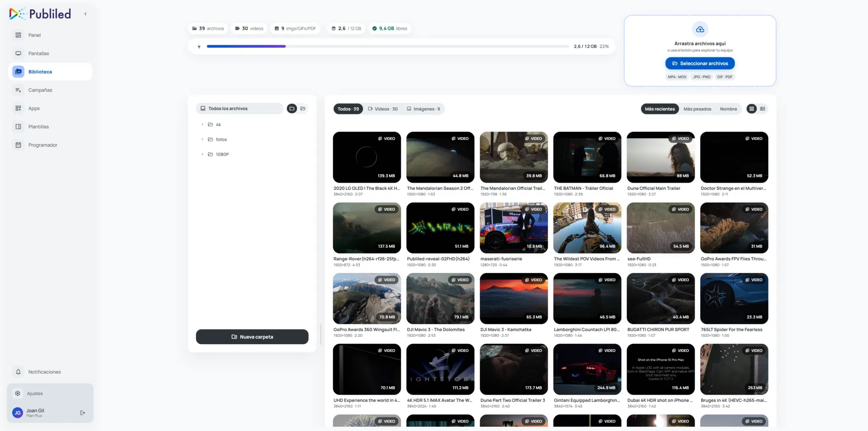Click VIDEO badge on Range-Rover thumbnail
Screen dimensions: 868x431
[x=387, y=209]
